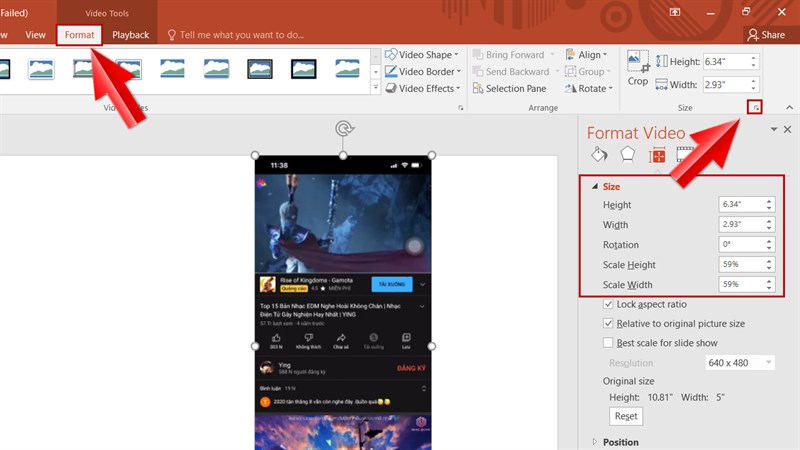Click the Rotation field

741,244
